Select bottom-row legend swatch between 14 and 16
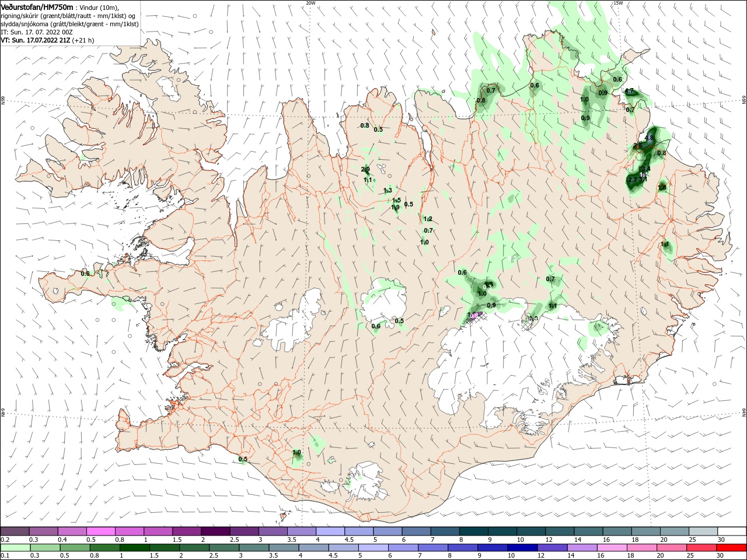Image resolution: width=747 pixels, height=560 pixels. 581,548
